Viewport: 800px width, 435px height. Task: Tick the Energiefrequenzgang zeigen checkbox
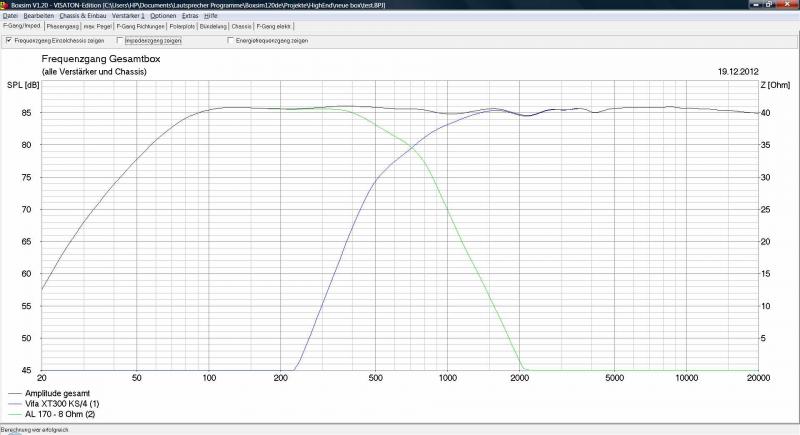(231, 41)
